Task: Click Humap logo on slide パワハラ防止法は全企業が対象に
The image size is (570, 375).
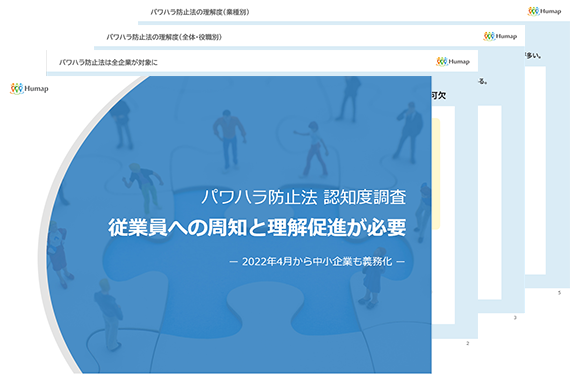Action: pos(453,61)
